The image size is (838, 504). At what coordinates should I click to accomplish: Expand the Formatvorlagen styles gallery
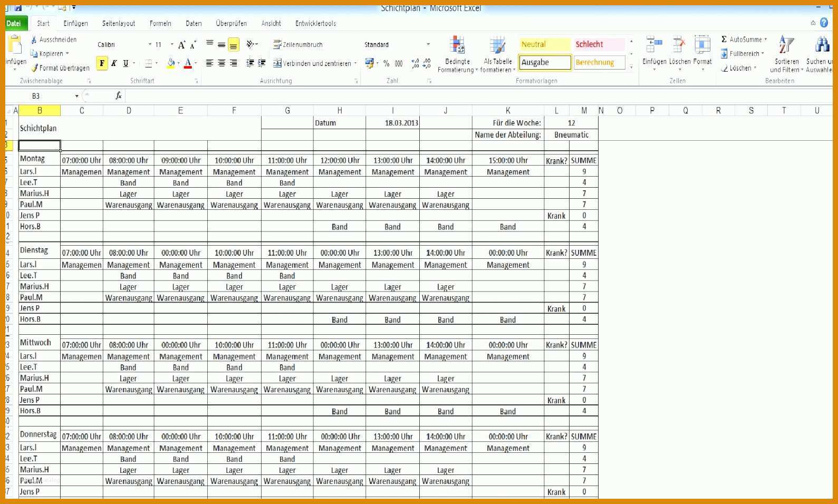[x=631, y=66]
